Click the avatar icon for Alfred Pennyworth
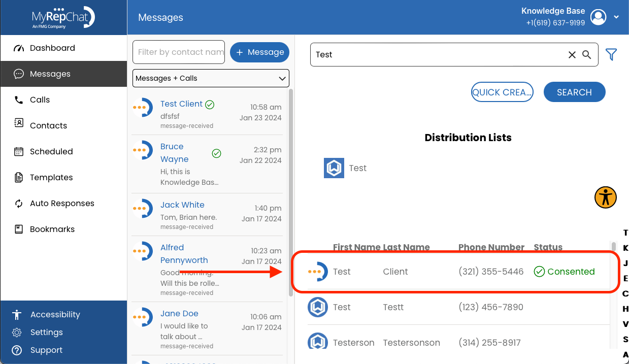 click(x=143, y=251)
